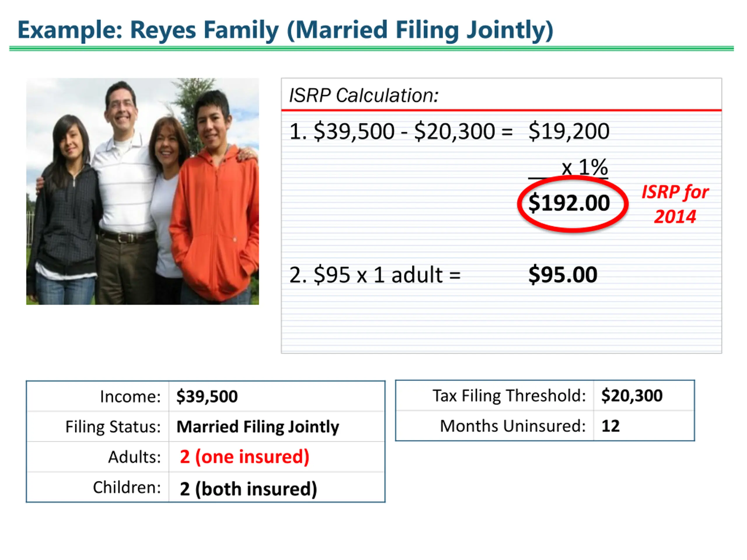
Task: Select the 'Income:' row label
Action: tap(130, 396)
